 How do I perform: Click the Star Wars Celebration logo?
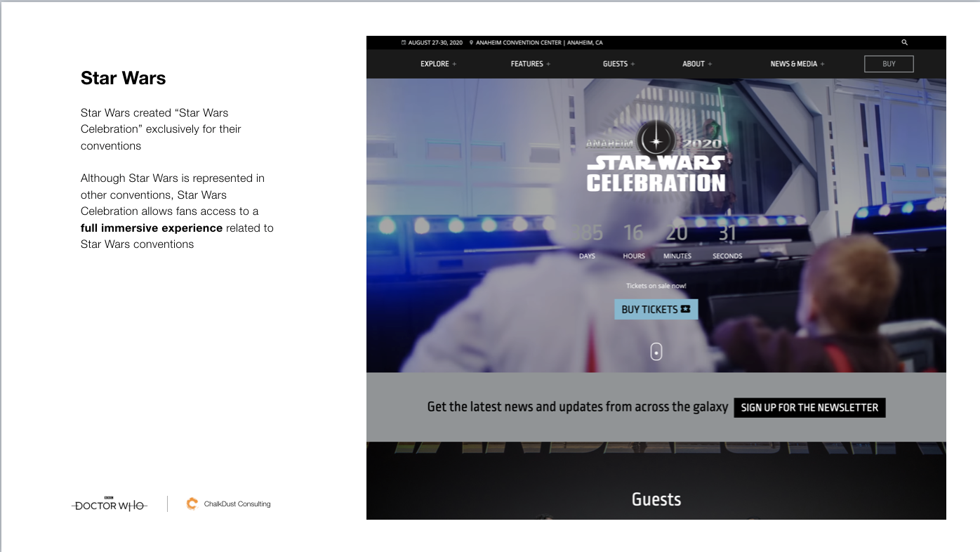point(656,156)
